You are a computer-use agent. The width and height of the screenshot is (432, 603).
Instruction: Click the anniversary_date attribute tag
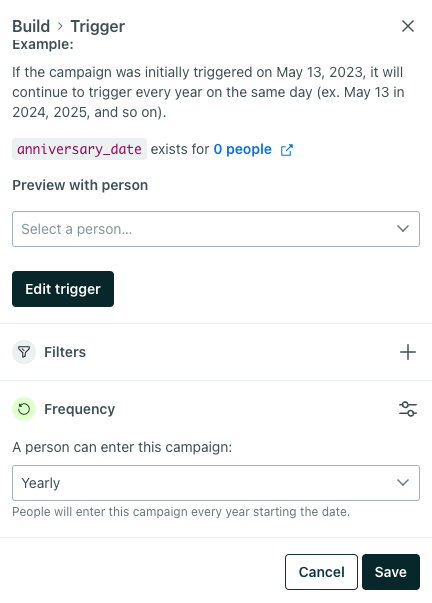point(79,149)
